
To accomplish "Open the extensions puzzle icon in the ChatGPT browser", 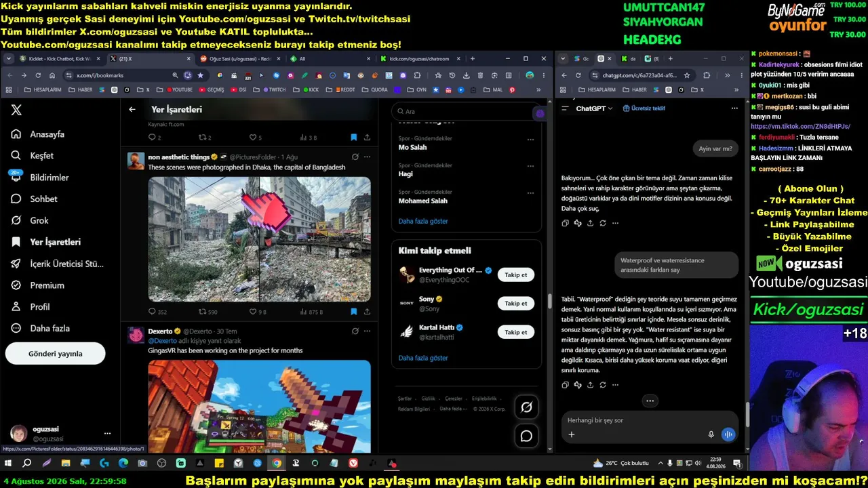I will [x=707, y=75].
